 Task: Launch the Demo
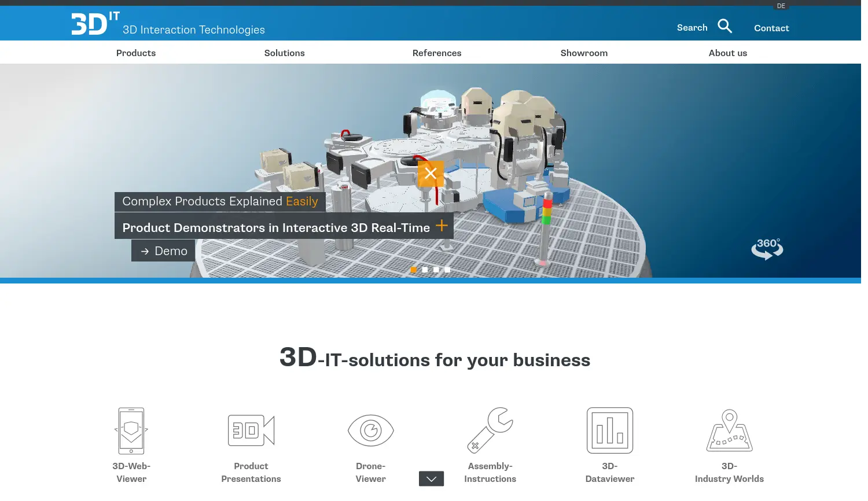[x=163, y=250]
